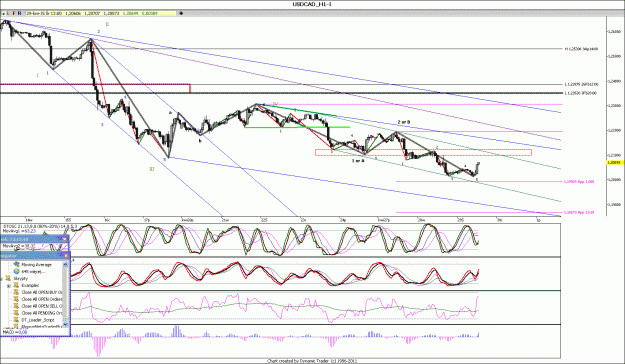Click the '1 or A' wave label
The height and width of the screenshot is (364, 625).
(358, 161)
